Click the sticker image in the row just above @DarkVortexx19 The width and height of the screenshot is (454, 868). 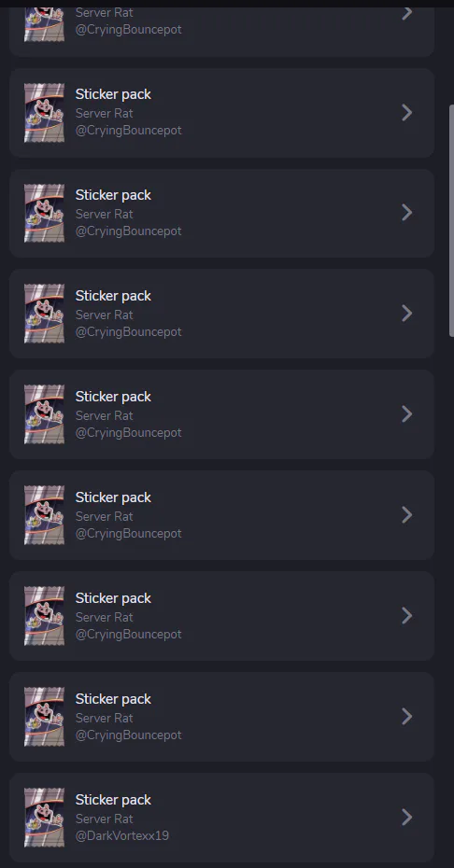44,716
